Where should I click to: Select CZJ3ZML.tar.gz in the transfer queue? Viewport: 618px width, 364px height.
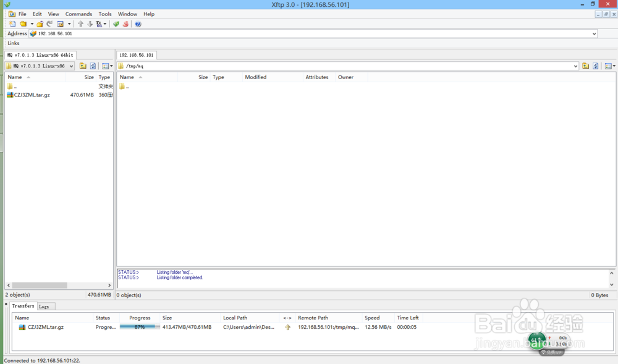click(41, 328)
